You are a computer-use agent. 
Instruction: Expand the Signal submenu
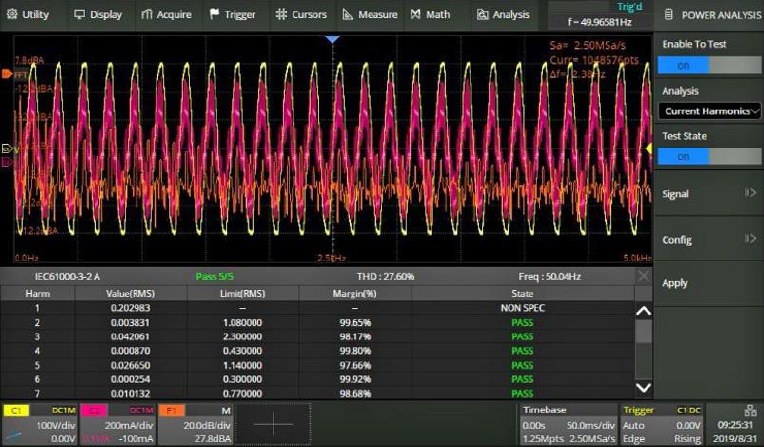[x=709, y=194]
